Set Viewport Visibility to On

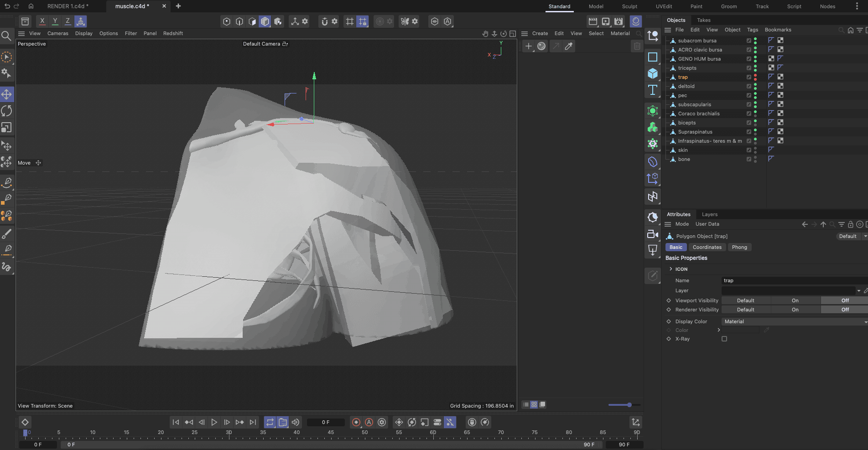point(795,300)
